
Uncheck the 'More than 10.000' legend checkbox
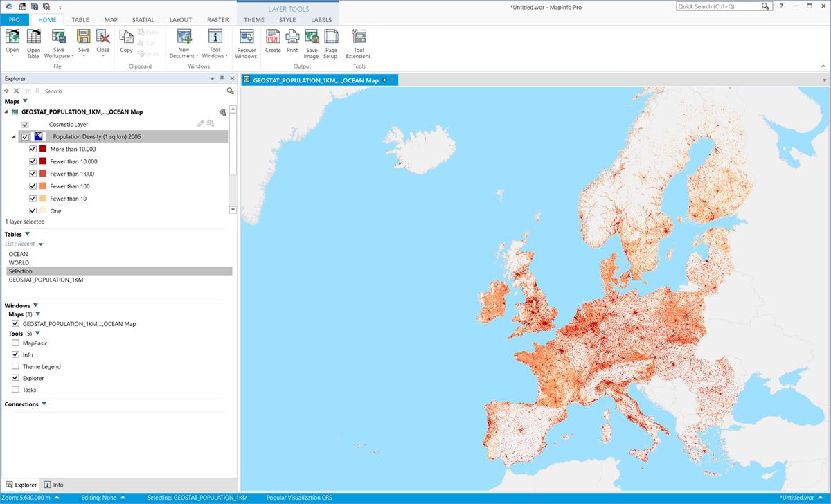(x=33, y=149)
